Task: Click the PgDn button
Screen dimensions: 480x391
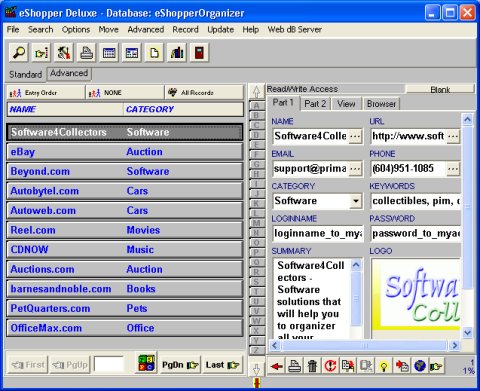Action: pos(180,365)
